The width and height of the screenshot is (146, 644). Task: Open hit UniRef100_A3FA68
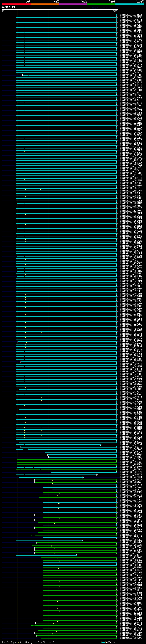131,557
